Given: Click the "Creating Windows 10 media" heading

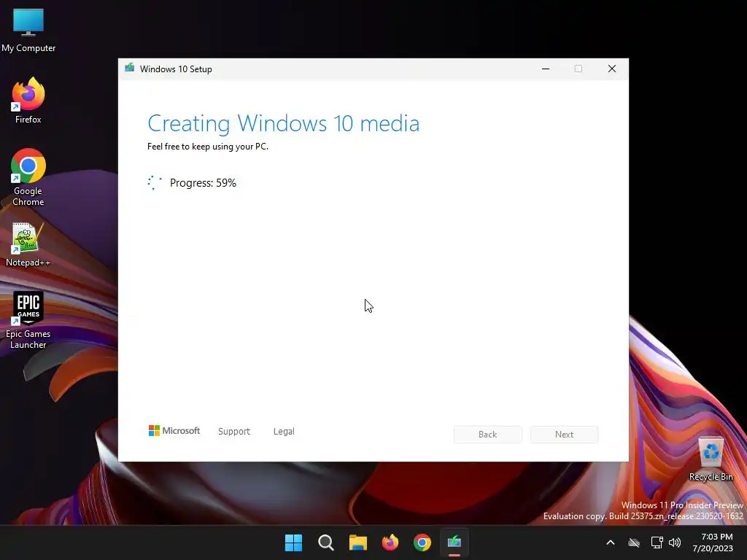Looking at the screenshot, I should coord(284,123).
